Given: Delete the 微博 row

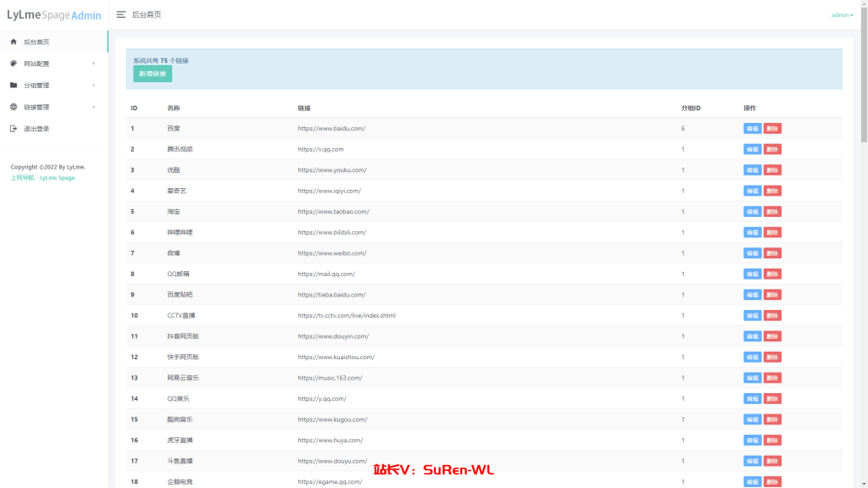Looking at the screenshot, I should tap(772, 253).
